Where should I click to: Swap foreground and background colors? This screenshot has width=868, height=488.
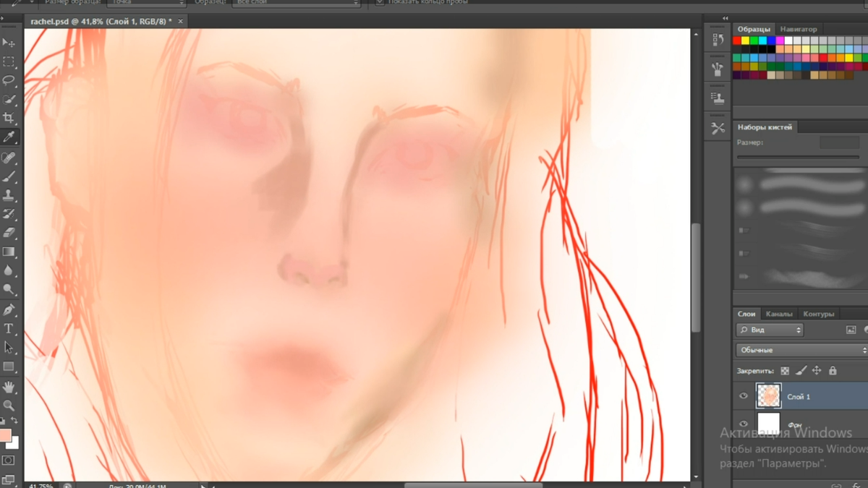pyautogui.click(x=14, y=420)
